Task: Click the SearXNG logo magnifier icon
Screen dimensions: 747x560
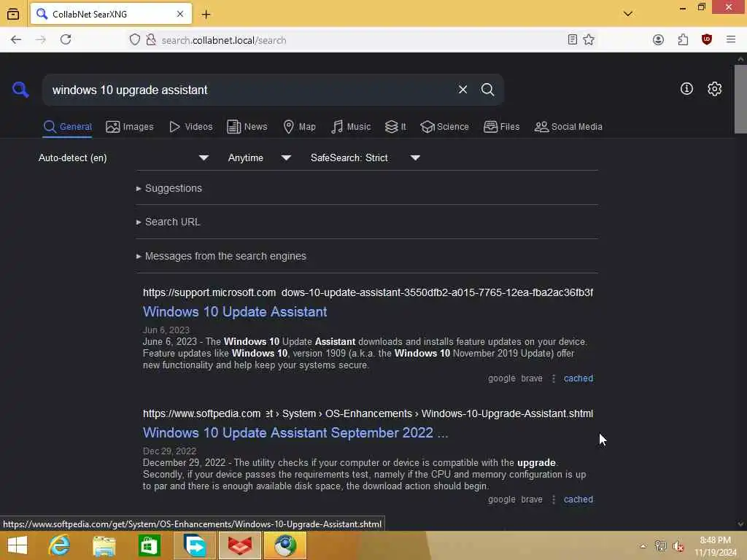Action: [x=20, y=90]
